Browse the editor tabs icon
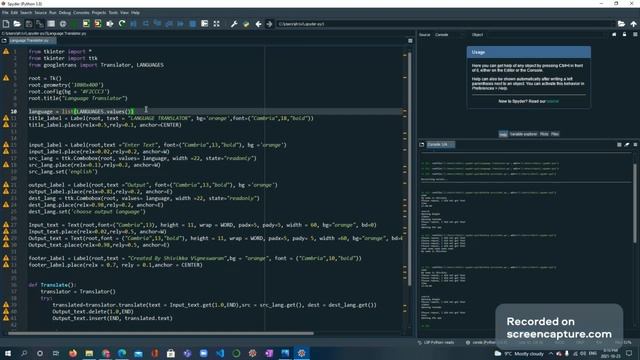 [4, 41]
